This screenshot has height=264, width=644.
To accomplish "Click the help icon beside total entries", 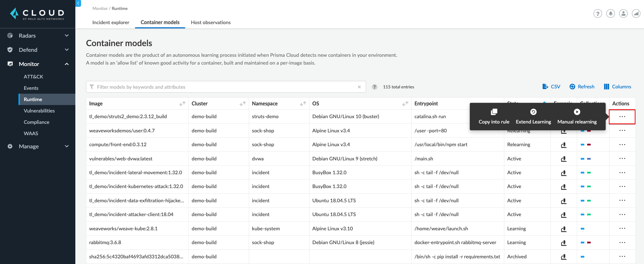I will (x=375, y=87).
